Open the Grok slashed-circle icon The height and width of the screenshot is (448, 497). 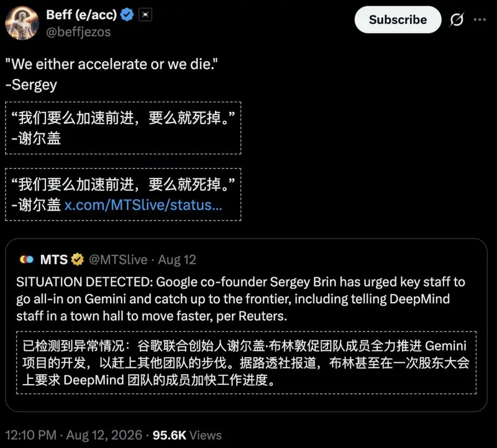[457, 20]
